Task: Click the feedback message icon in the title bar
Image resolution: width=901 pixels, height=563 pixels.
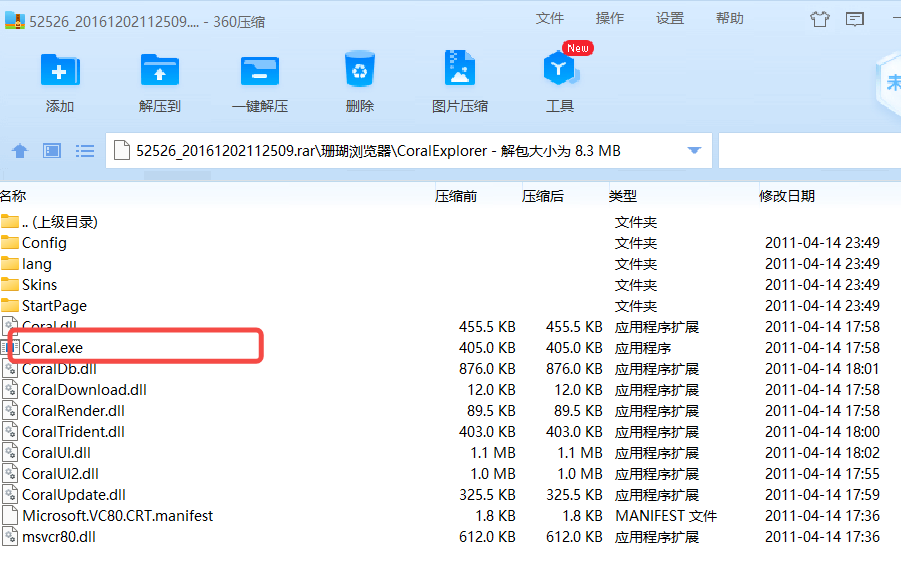Action: [x=854, y=19]
